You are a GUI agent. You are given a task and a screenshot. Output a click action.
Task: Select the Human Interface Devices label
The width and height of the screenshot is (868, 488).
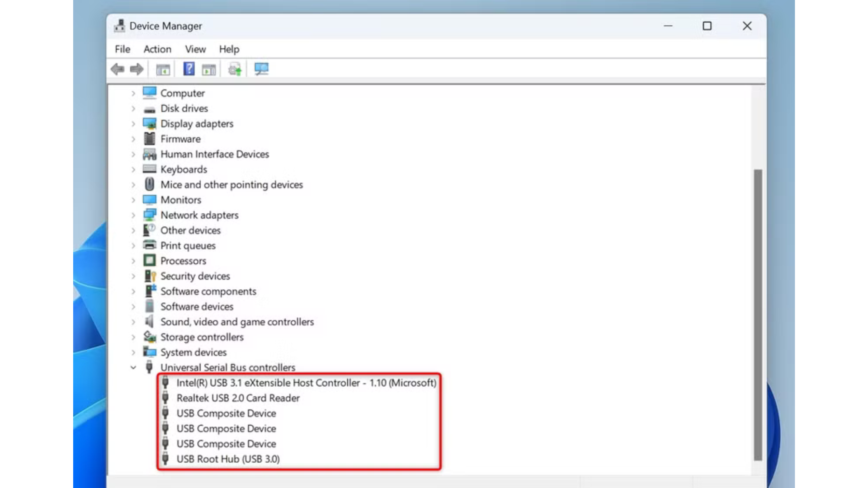215,154
